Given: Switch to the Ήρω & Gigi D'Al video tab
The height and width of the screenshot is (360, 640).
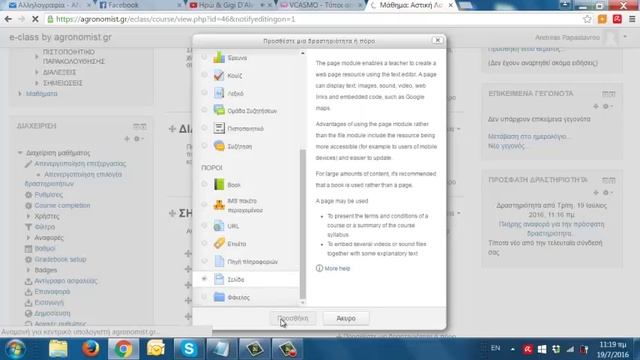Looking at the screenshot, I should pyautogui.click(x=229, y=5).
